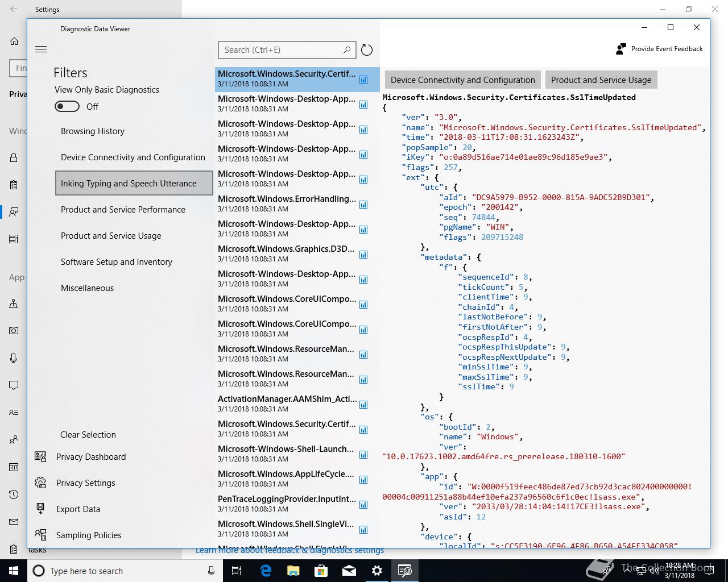
Task: Click the Privacy Settings gear icon
Action: click(40, 483)
